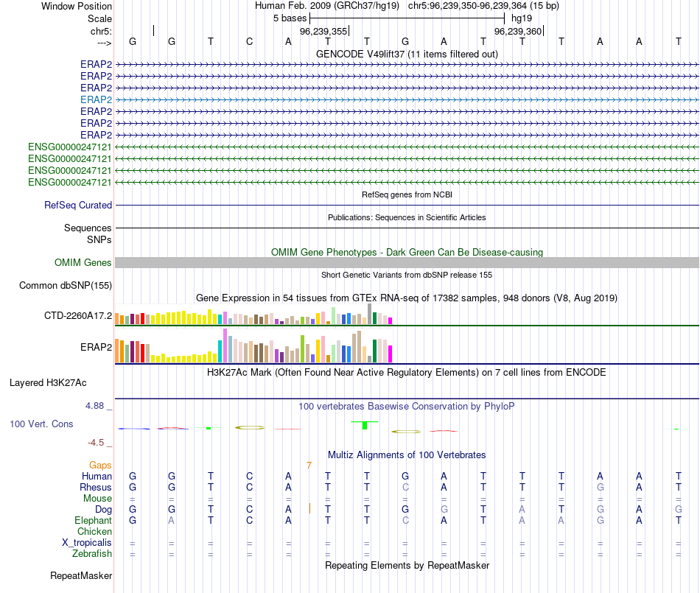This screenshot has height=593, width=700.
Task: Click the 96,239,360 coordinate marker
Action: pyautogui.click(x=518, y=31)
